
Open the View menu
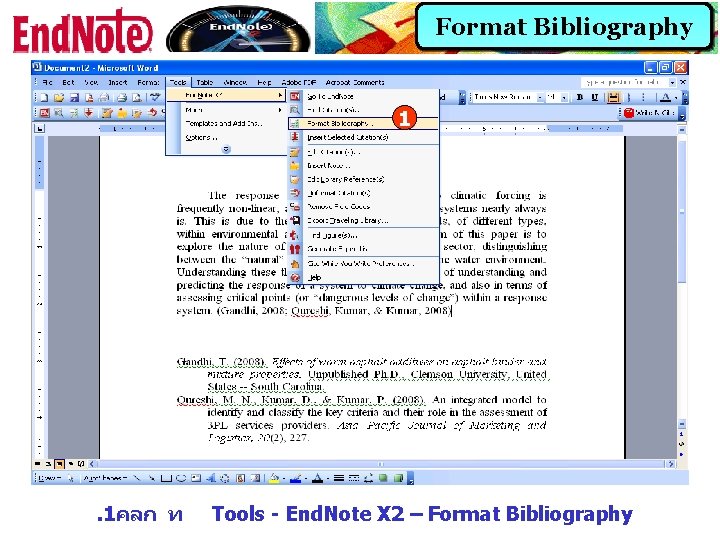pos(91,83)
